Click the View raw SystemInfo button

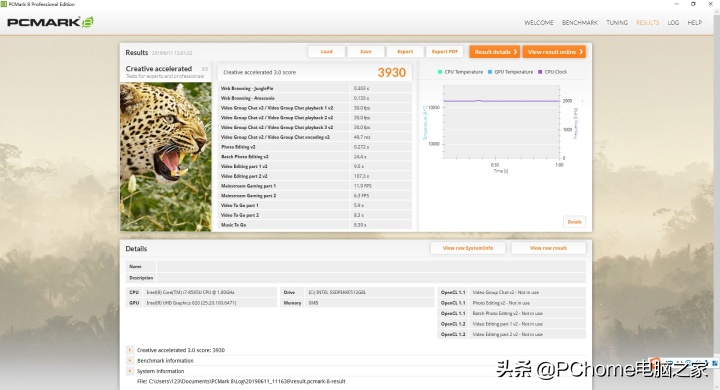pyautogui.click(x=468, y=248)
